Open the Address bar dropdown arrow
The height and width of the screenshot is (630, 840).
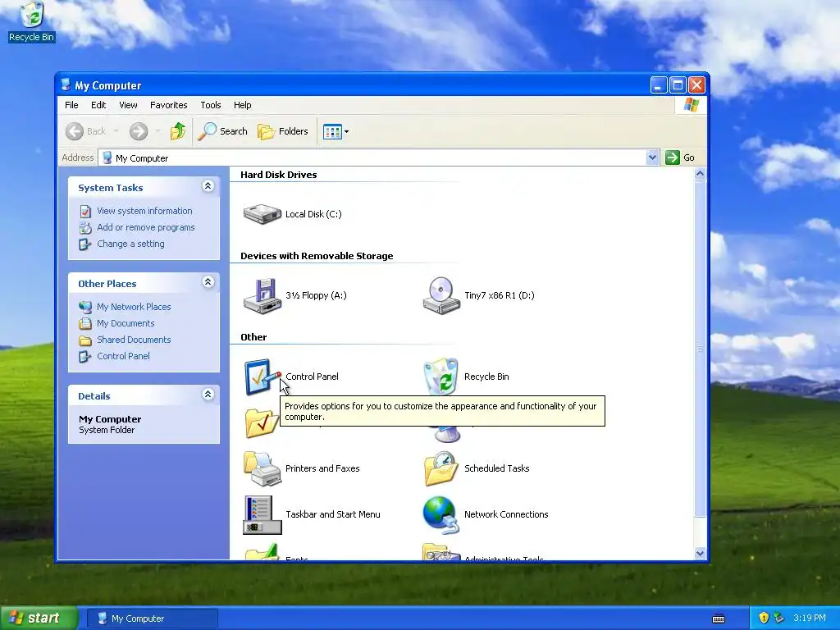coord(652,157)
